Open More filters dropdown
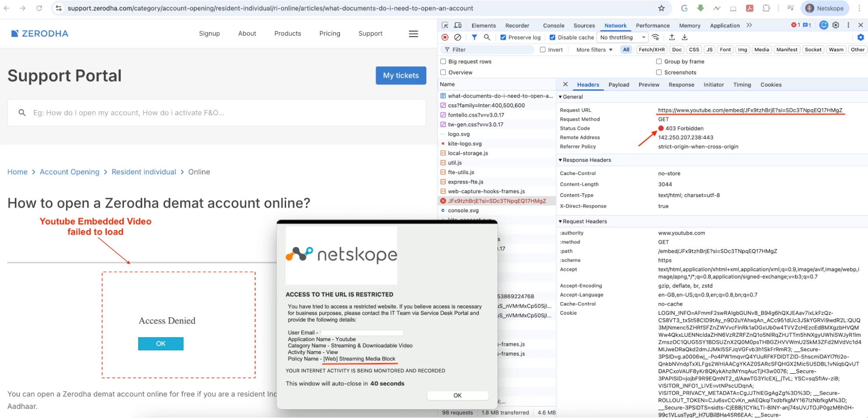The width and height of the screenshot is (868, 418). point(594,49)
